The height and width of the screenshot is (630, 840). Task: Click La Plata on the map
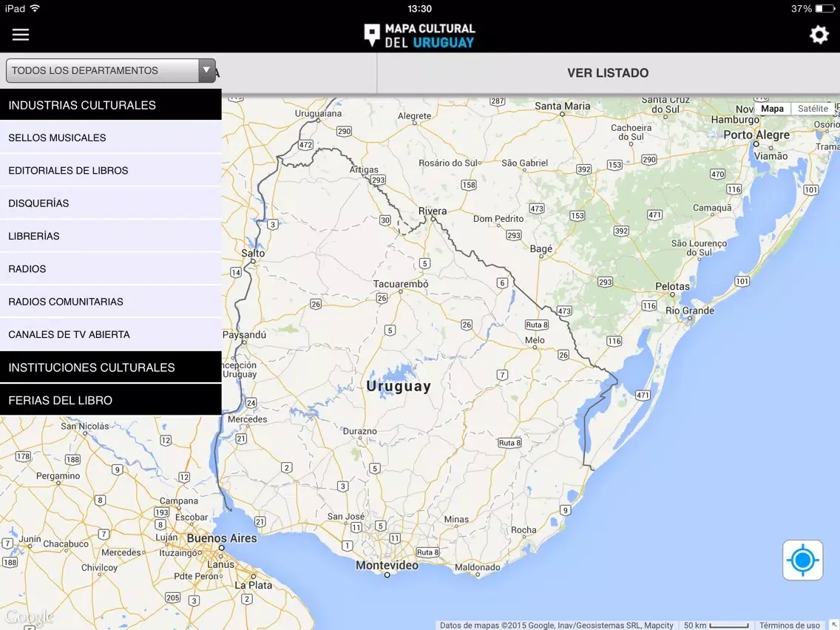coord(254,586)
